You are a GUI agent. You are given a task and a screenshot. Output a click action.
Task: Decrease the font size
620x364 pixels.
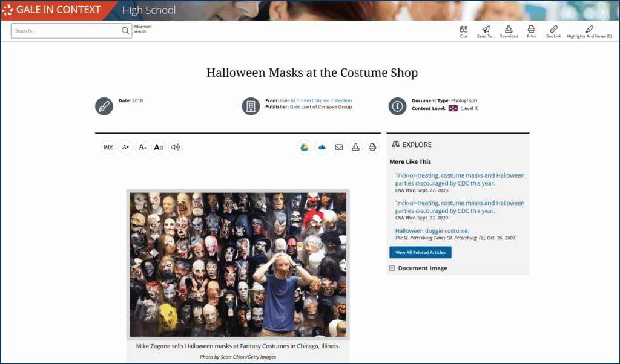[125, 147]
